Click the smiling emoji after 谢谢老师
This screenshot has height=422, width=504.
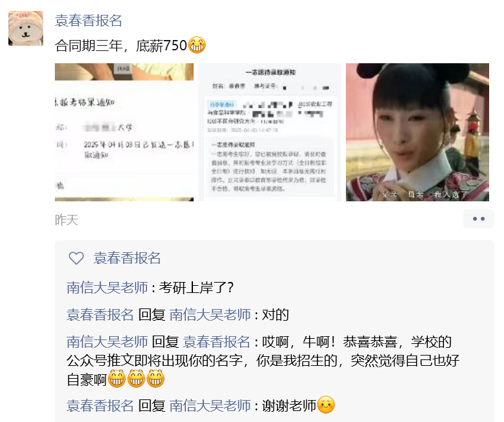(327, 405)
